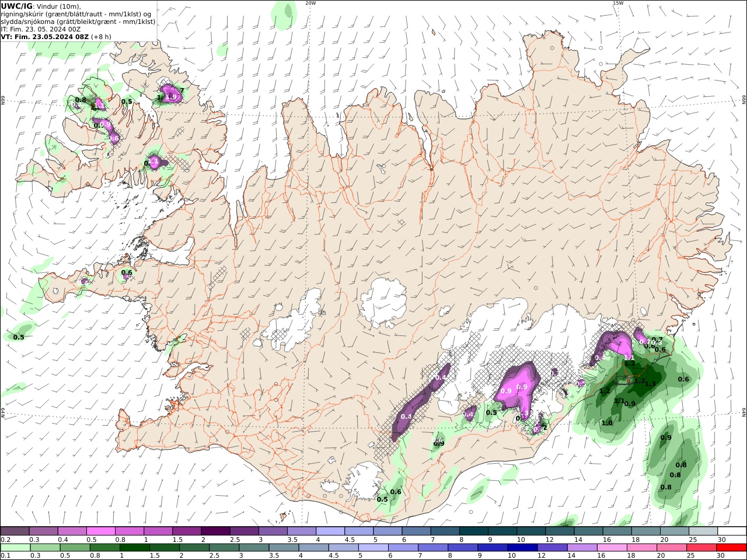Select the grey-purple 0.2–0.3 snow legend swatch
747x560 pixels.
(x=15, y=531)
